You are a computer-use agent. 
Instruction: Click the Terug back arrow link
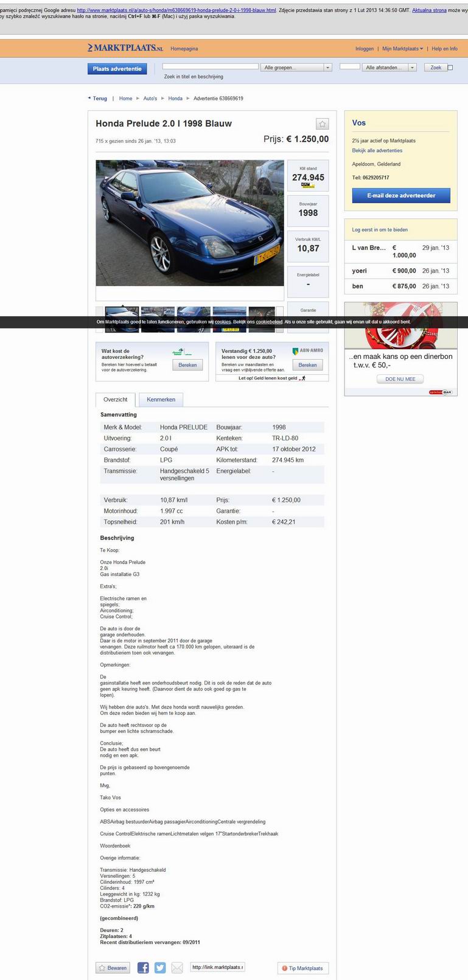click(97, 98)
